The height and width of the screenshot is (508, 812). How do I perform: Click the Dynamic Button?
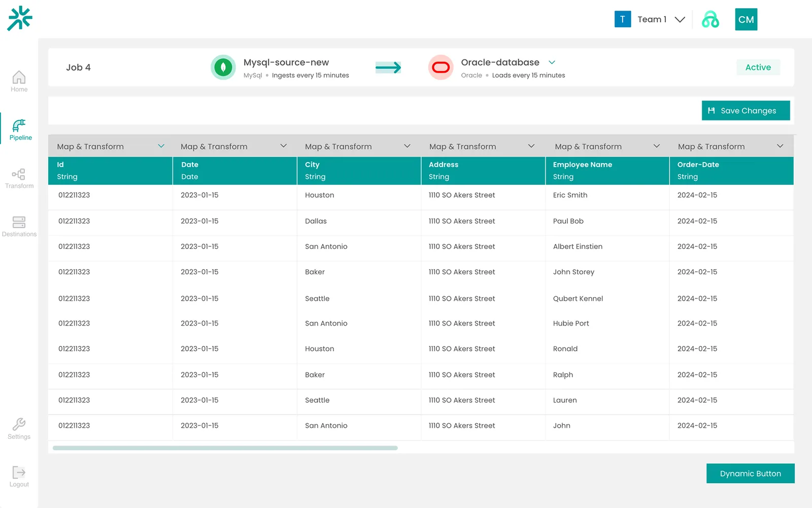click(751, 473)
